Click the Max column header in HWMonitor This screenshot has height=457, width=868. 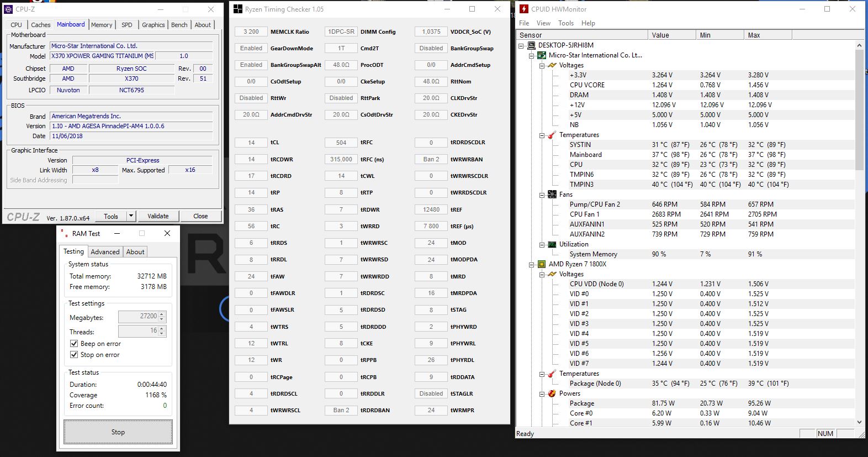pos(768,35)
